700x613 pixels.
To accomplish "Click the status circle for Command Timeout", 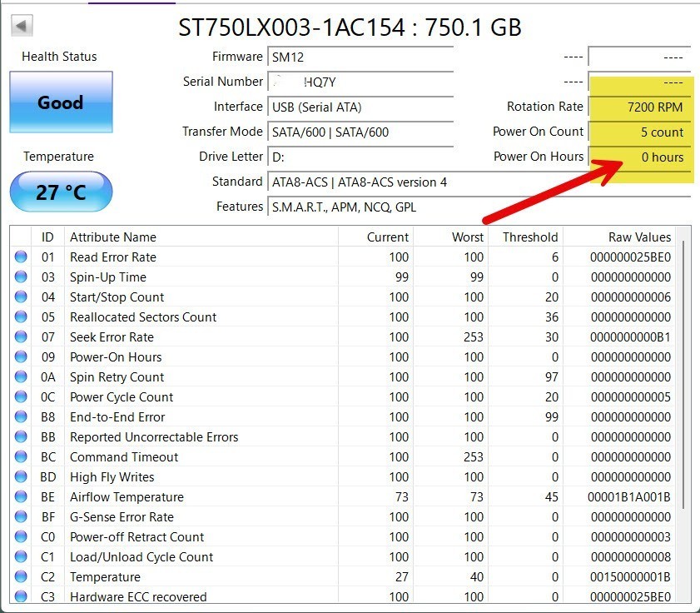I will 21,456.
